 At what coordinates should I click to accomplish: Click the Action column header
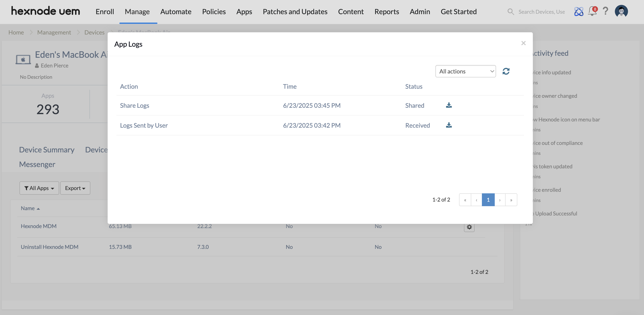coord(129,86)
